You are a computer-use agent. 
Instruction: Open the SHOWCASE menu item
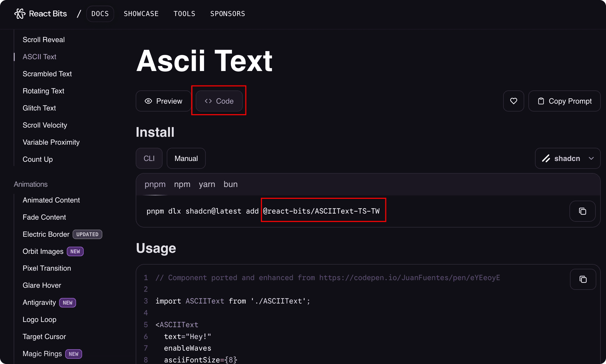point(141,14)
